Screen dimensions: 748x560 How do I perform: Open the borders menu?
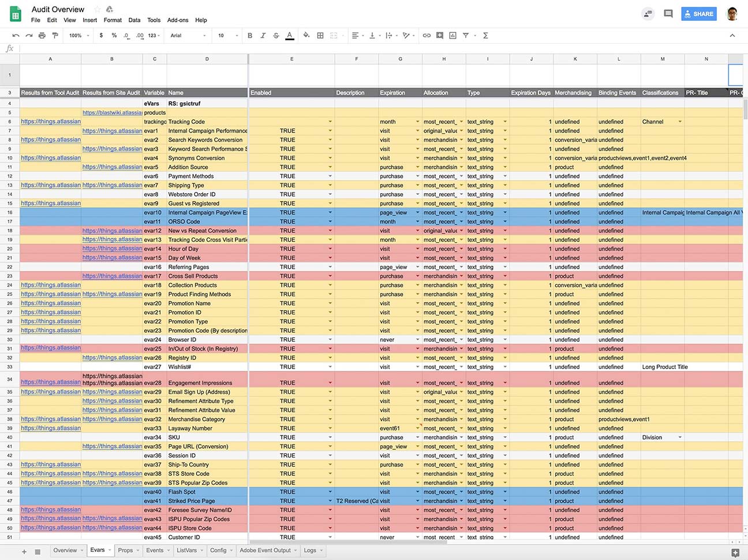(x=320, y=36)
